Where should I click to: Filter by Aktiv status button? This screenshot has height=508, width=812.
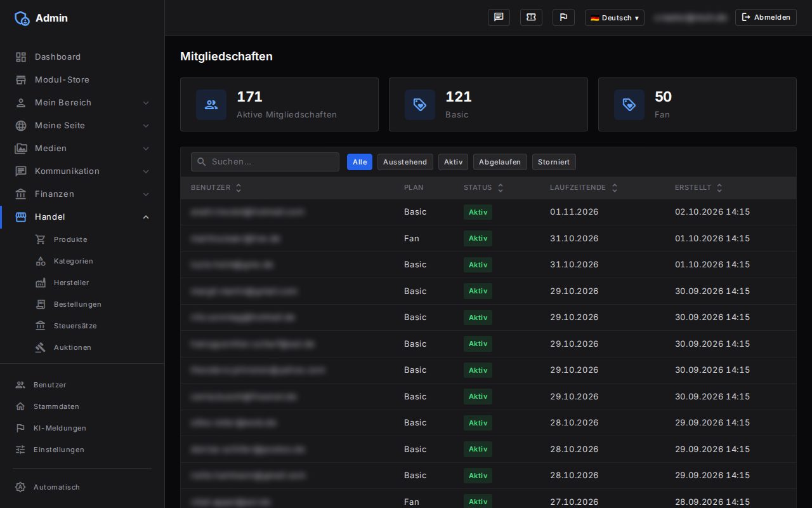453,162
